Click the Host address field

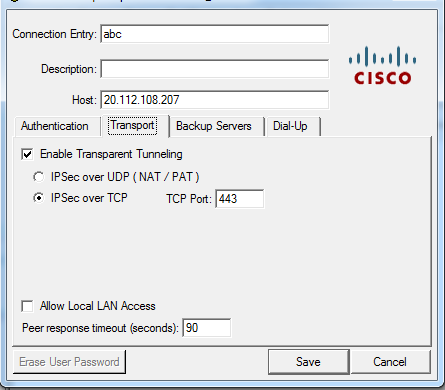point(215,100)
